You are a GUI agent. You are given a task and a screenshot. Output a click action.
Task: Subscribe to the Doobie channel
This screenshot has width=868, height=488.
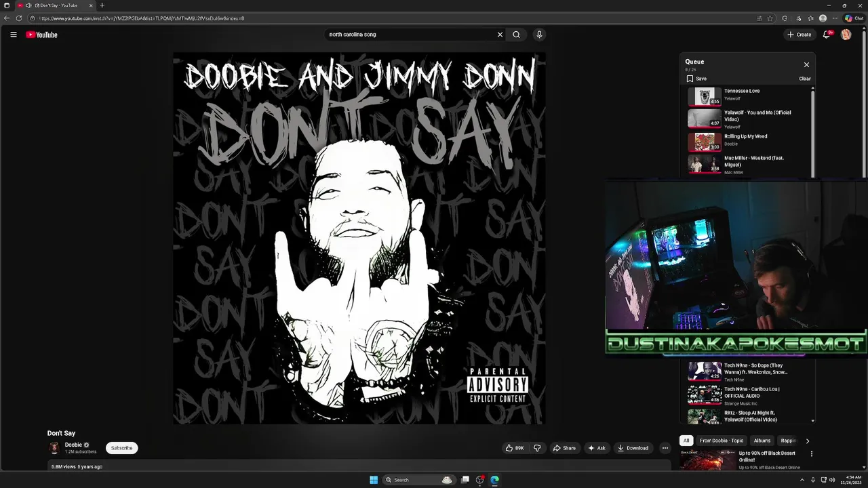click(x=122, y=448)
